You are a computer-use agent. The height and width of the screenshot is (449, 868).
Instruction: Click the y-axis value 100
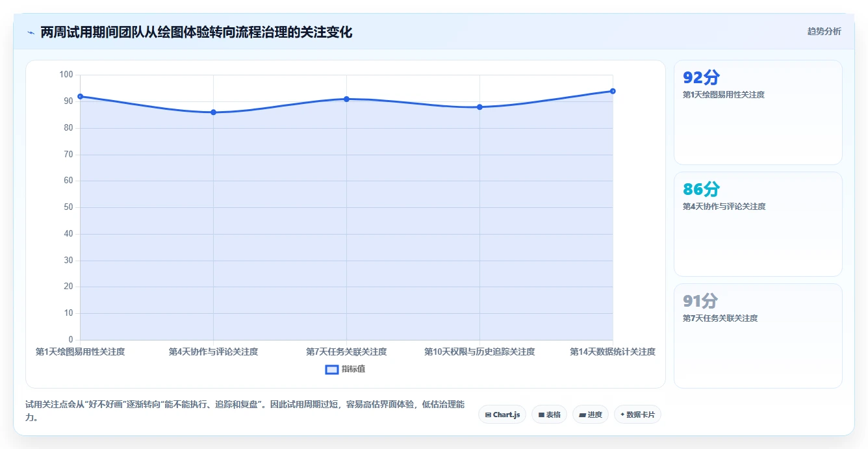[66, 75]
